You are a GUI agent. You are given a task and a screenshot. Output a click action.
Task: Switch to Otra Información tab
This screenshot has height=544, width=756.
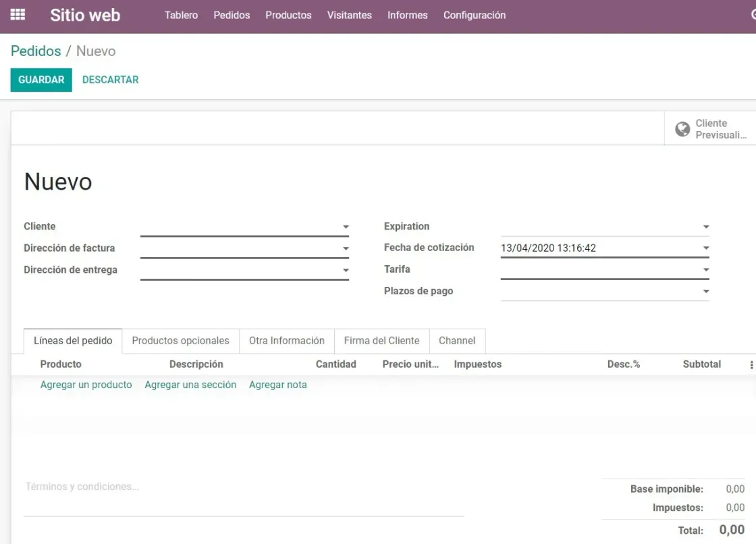pos(286,341)
